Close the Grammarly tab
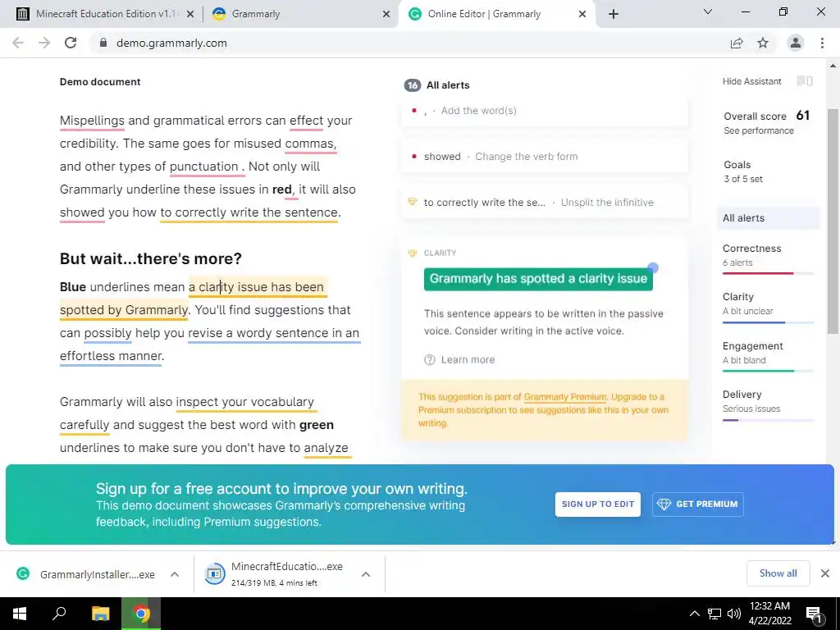The height and width of the screenshot is (630, 840). 386,15
